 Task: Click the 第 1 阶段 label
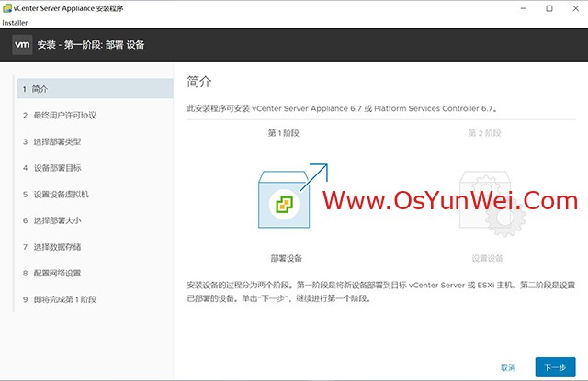pos(283,133)
